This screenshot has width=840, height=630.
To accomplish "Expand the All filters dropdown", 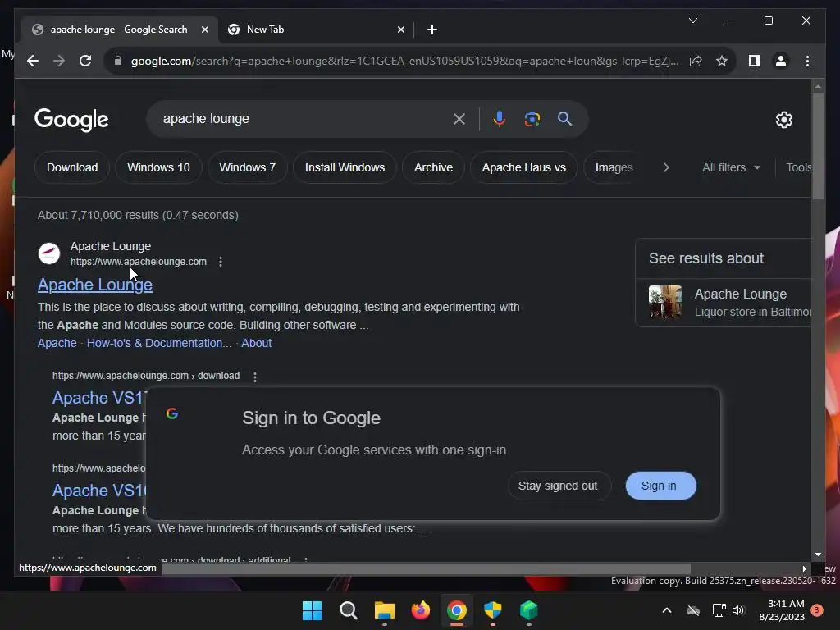I will [731, 167].
